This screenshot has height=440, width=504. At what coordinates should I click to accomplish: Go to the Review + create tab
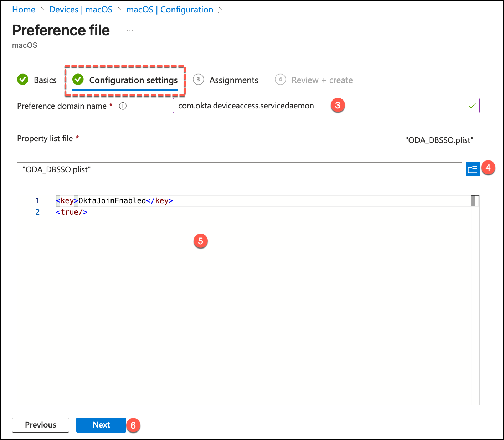coord(322,80)
